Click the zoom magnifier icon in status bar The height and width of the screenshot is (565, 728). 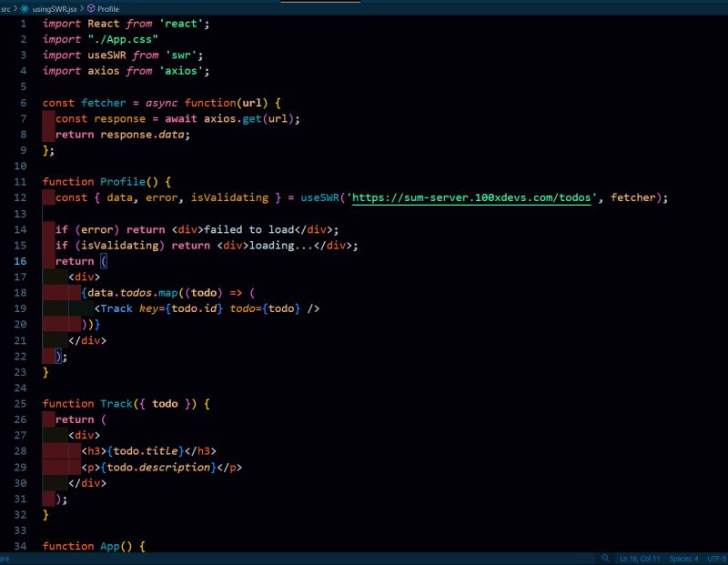click(605, 558)
